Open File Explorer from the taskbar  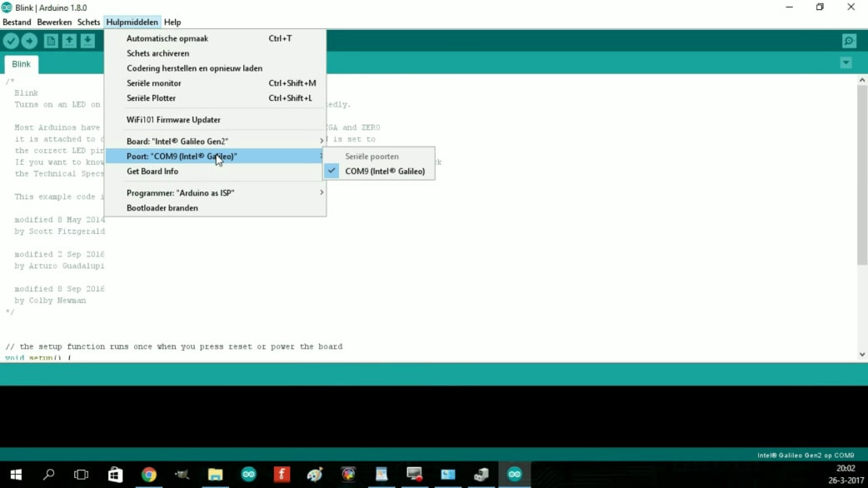pos(216,474)
